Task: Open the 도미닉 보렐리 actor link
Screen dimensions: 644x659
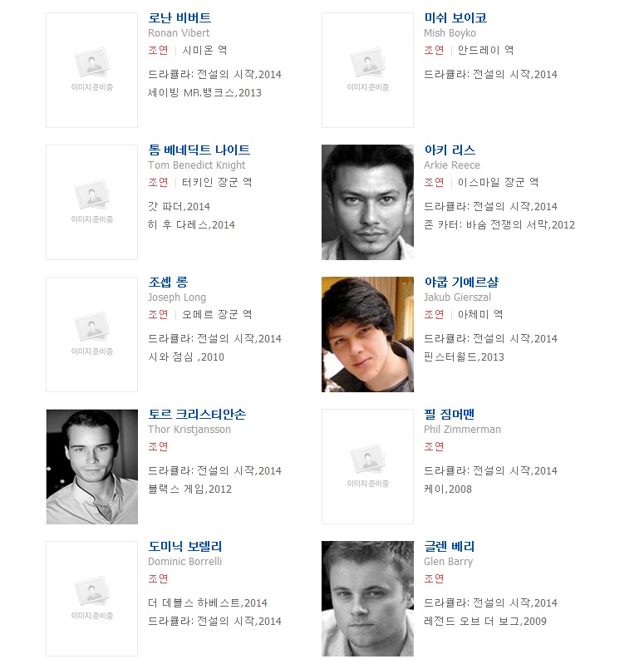Action: click(185, 546)
